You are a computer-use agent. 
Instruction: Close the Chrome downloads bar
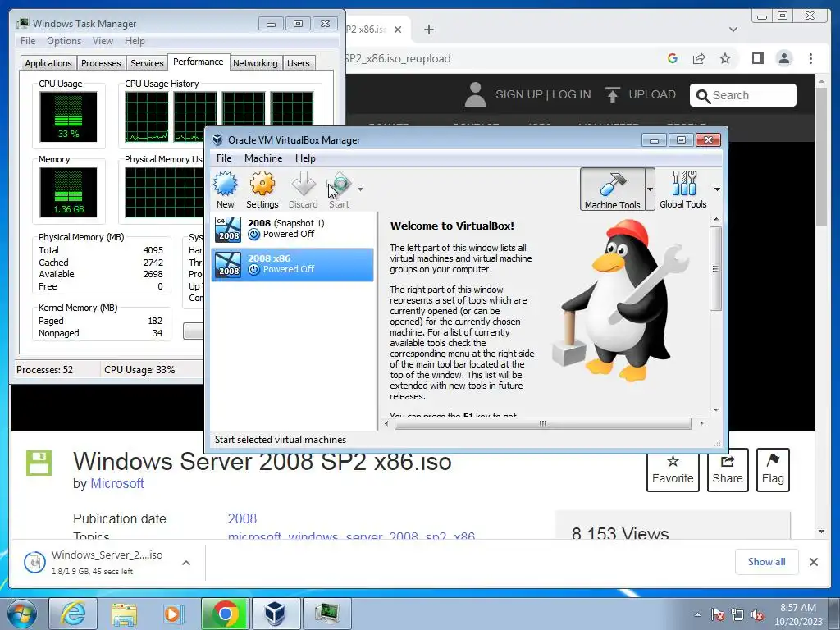[x=813, y=562]
